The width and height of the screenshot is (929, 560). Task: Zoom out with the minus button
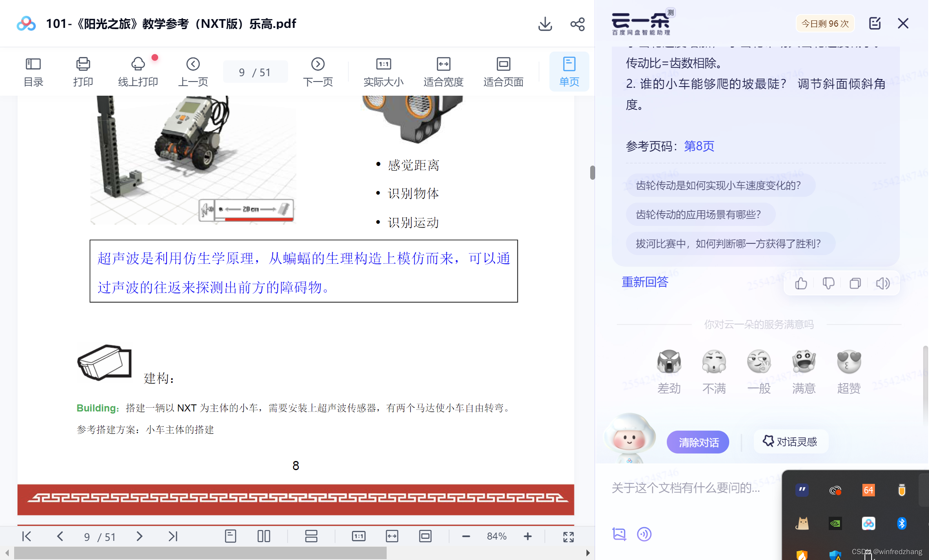pos(466,536)
